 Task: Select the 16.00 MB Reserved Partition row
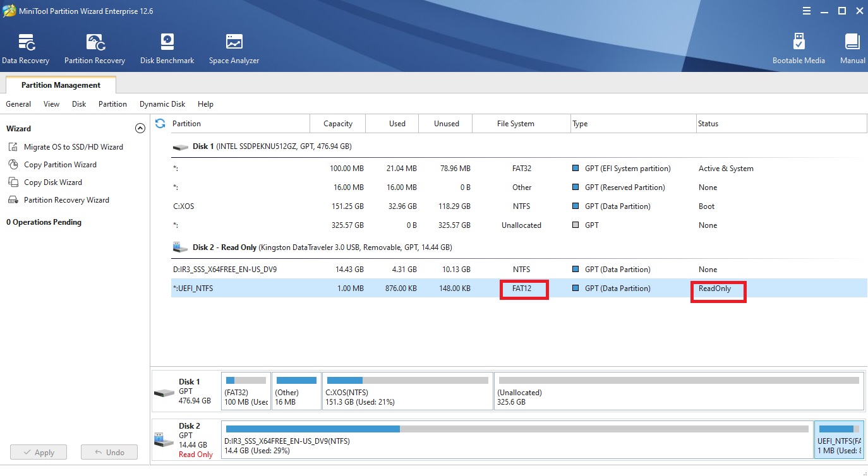519,187
